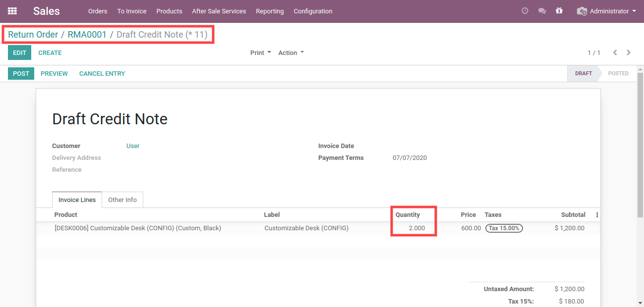Click the Taxes column header

[493, 215]
